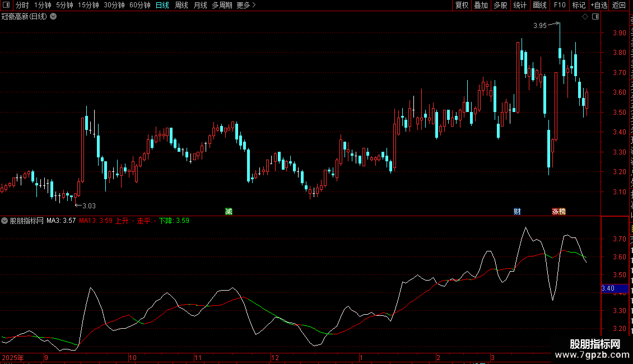633x364 pixels.
Task: Open the 股朋指标网 indicator dropdown arrow
Action: [4, 221]
